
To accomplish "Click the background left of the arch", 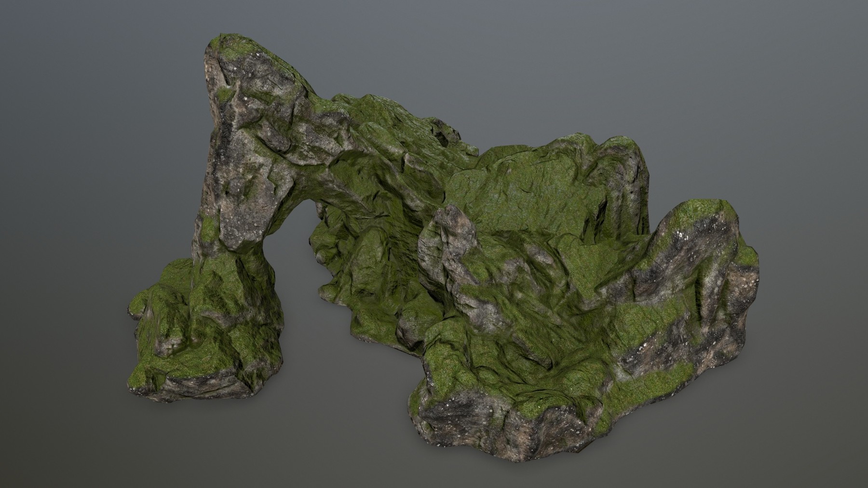I will (96, 145).
